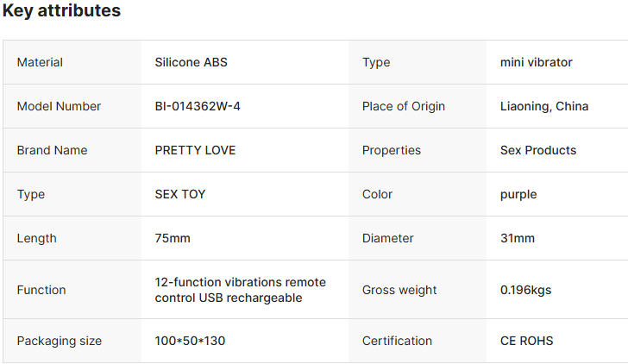Image resolution: width=628 pixels, height=364 pixels.
Task: Click the "Diameter" attribute label
Action: 388,238
